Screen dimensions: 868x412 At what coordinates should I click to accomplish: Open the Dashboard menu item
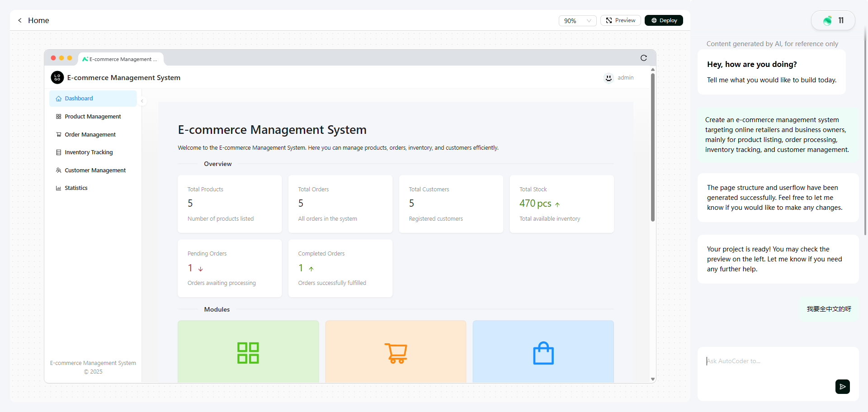pos(93,99)
